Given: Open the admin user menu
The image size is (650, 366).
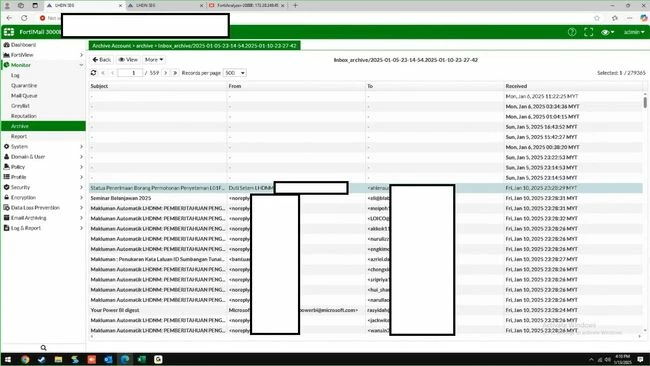Looking at the screenshot, I should [x=634, y=32].
